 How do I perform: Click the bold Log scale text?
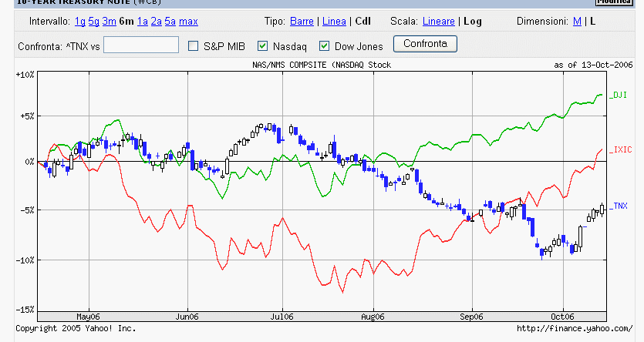[x=473, y=22]
